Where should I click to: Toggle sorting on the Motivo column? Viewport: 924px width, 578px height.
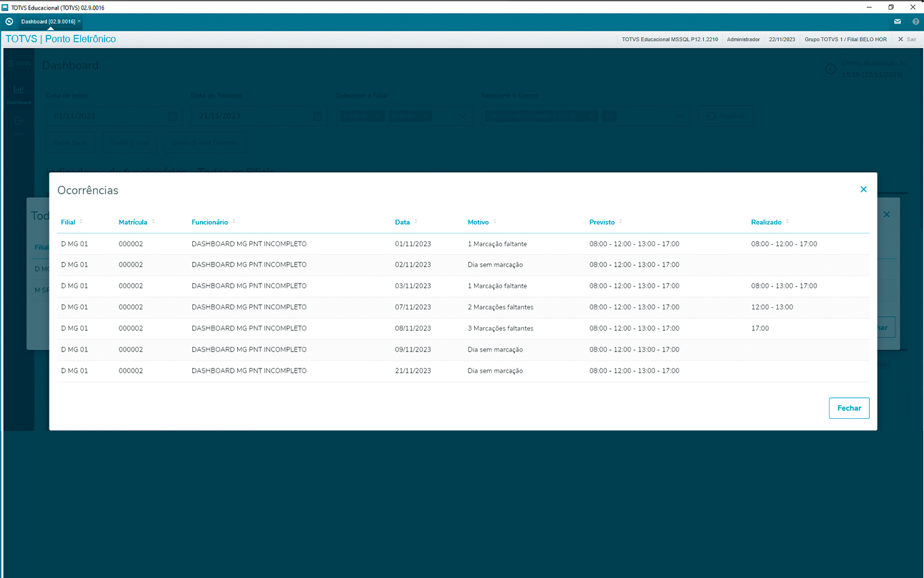(495, 222)
